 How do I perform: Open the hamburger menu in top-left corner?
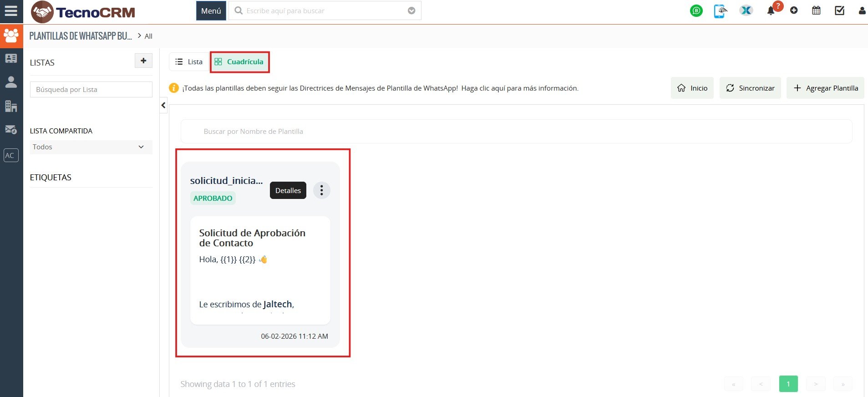click(x=11, y=11)
